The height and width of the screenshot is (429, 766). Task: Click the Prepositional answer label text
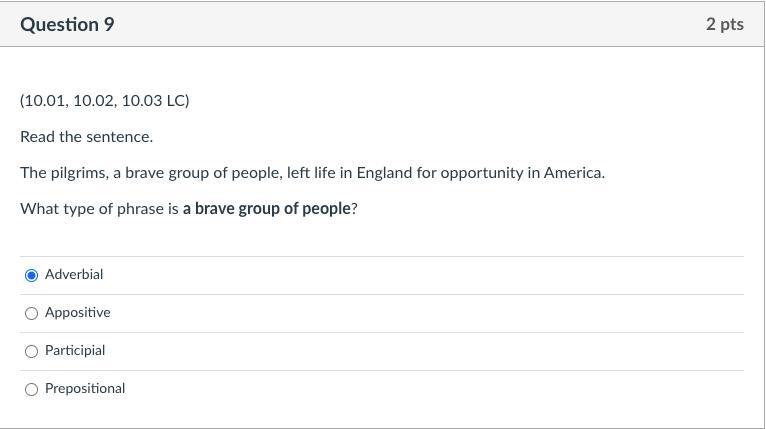click(85, 388)
